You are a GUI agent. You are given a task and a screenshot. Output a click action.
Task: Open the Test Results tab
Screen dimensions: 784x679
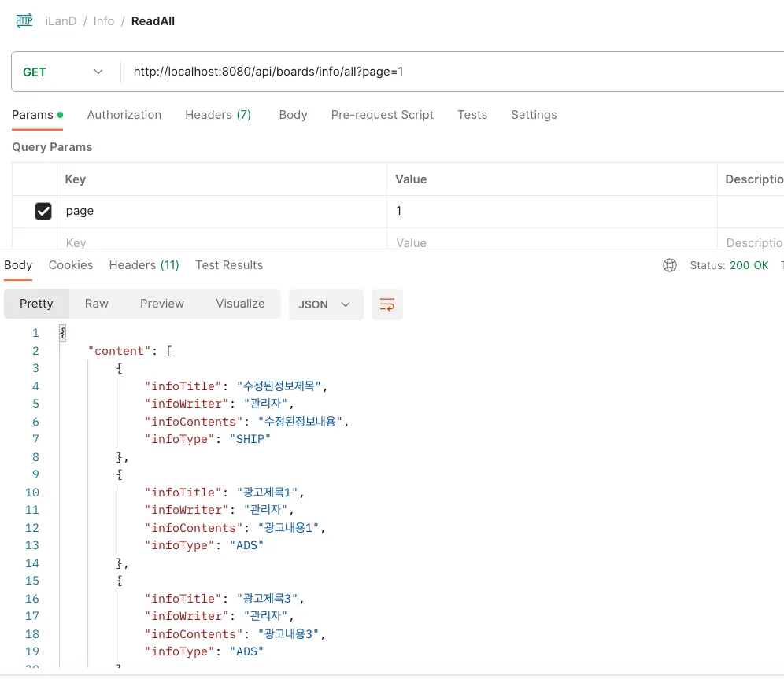[x=229, y=265]
